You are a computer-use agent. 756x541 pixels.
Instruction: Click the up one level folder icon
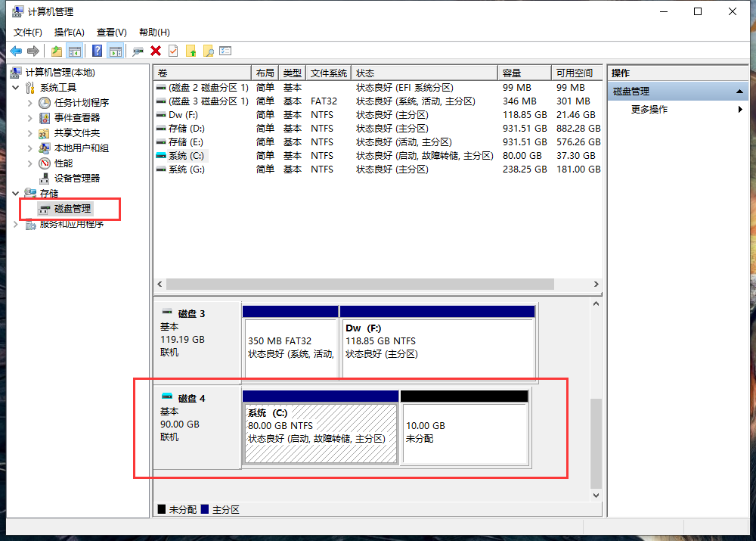(x=57, y=51)
